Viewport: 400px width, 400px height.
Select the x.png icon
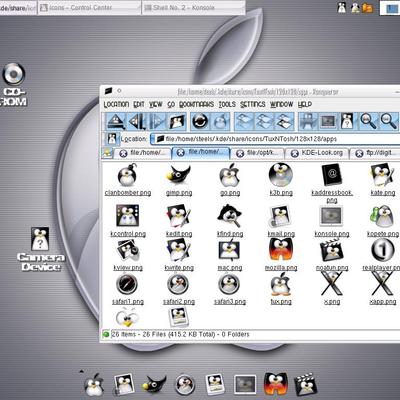(x=332, y=284)
